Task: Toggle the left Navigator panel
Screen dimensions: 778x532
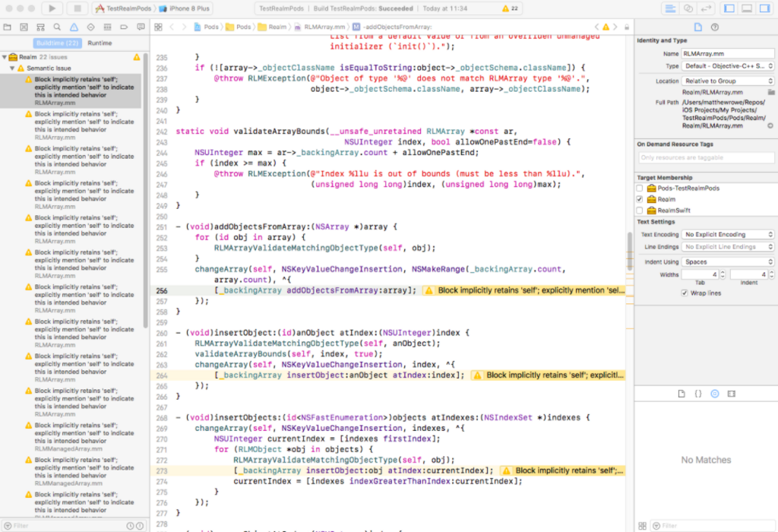Action: coord(729,8)
